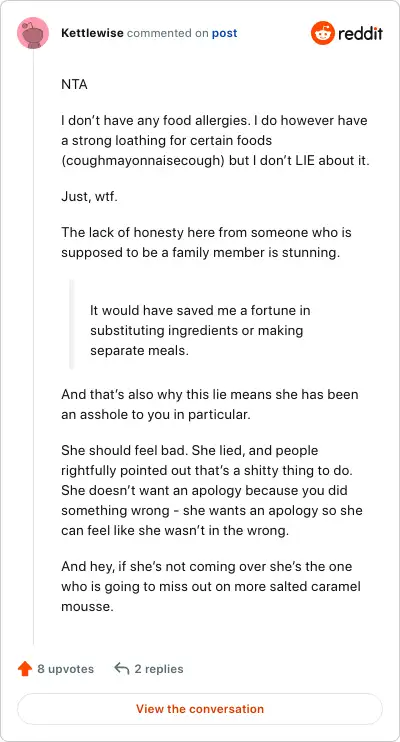Click the gray quote bar beside quoted text
This screenshot has width=400, height=742.
[71, 324]
